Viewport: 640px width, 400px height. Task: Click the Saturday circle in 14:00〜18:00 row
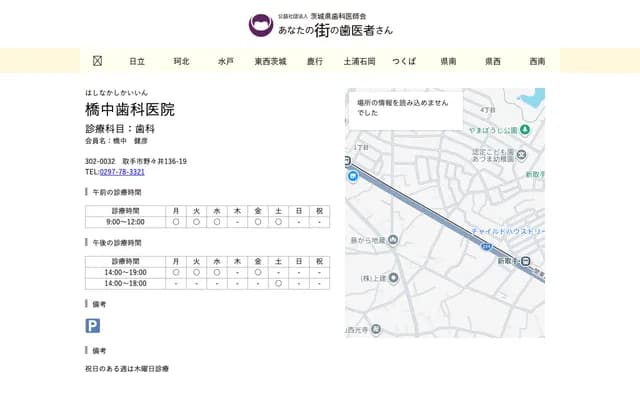pyautogui.click(x=278, y=283)
